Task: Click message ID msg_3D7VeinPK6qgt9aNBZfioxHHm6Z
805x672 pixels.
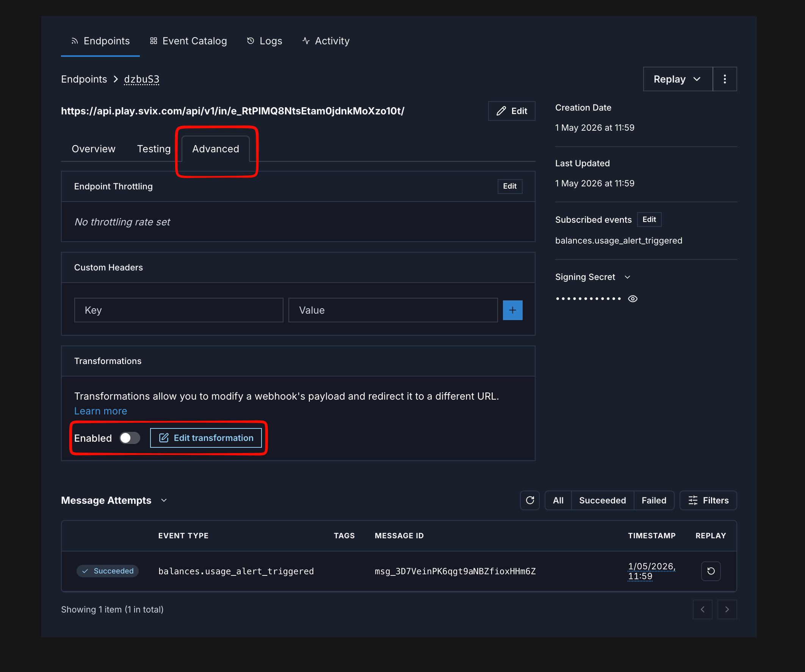Action: [x=455, y=572]
